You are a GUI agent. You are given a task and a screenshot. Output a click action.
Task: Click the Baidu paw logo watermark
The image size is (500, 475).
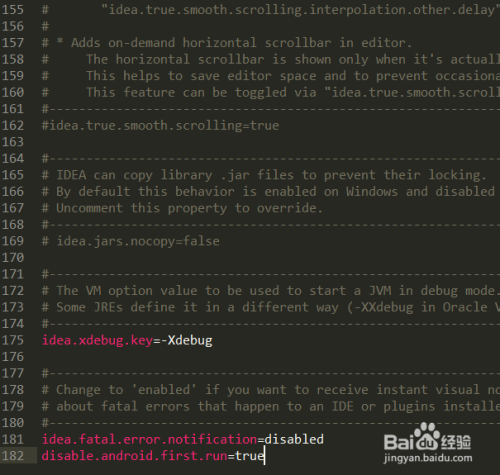point(427,437)
